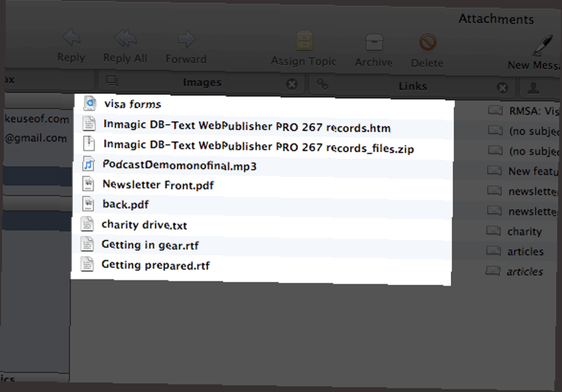This screenshot has width=562, height=392.
Task: Click the rtf icon for Getting prepared
Action: tap(87, 264)
